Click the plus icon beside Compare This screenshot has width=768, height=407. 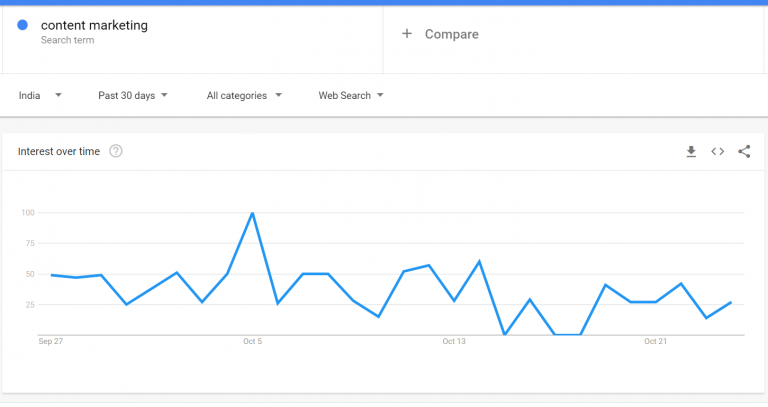[407, 34]
